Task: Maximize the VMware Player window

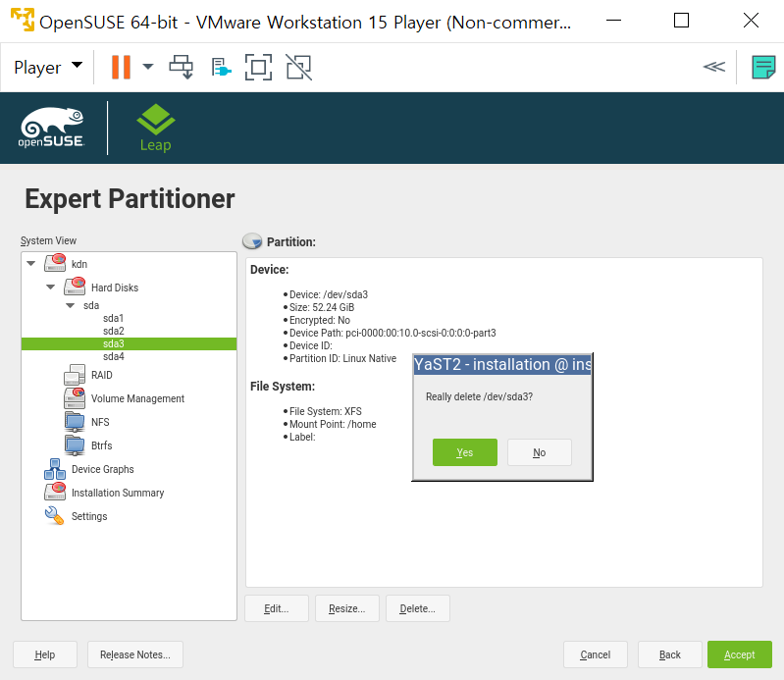Action: click(682, 21)
